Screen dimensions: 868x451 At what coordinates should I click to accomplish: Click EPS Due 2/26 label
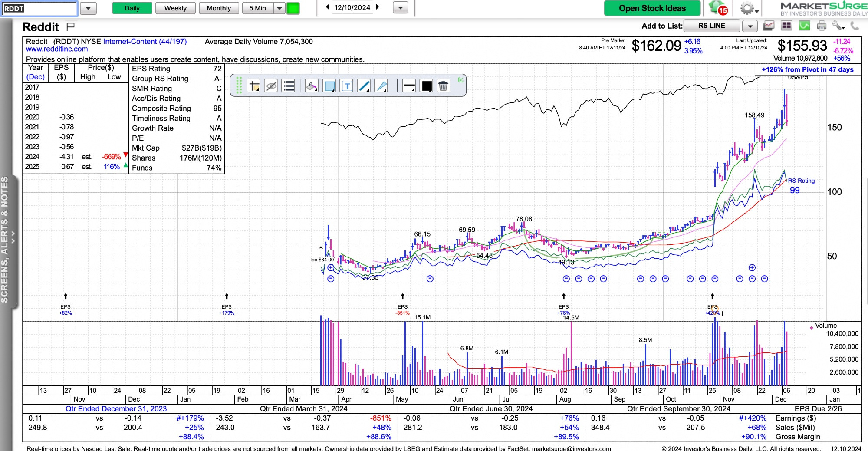(818, 409)
